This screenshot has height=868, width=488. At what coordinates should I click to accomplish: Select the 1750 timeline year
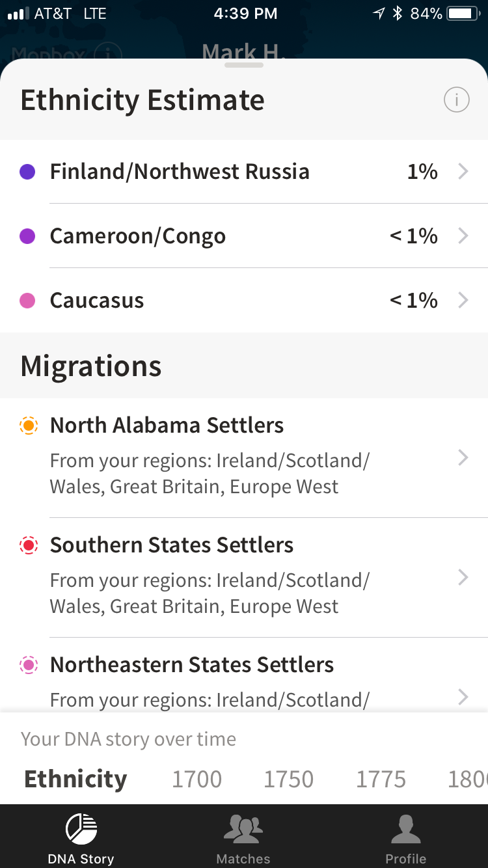288,779
